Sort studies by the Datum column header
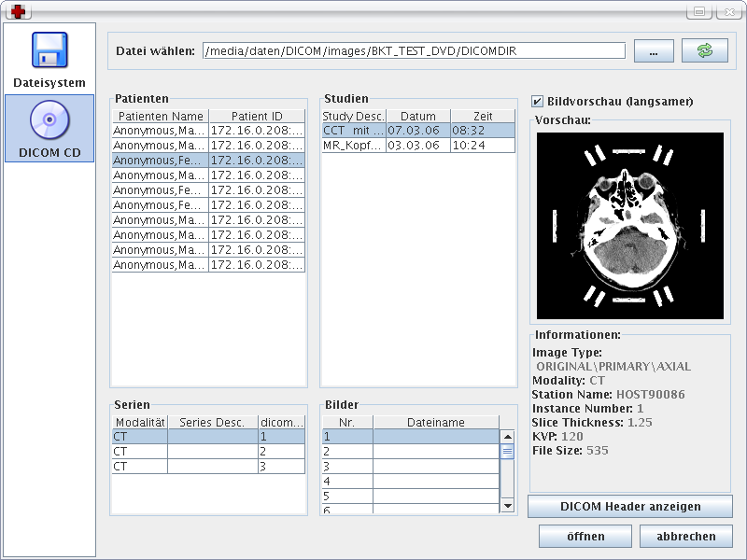 click(x=417, y=116)
